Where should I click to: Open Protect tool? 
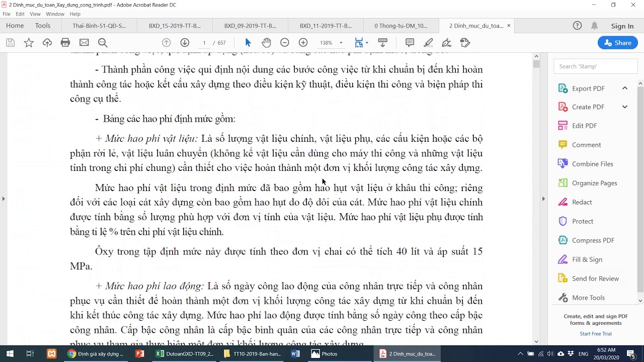click(x=583, y=221)
